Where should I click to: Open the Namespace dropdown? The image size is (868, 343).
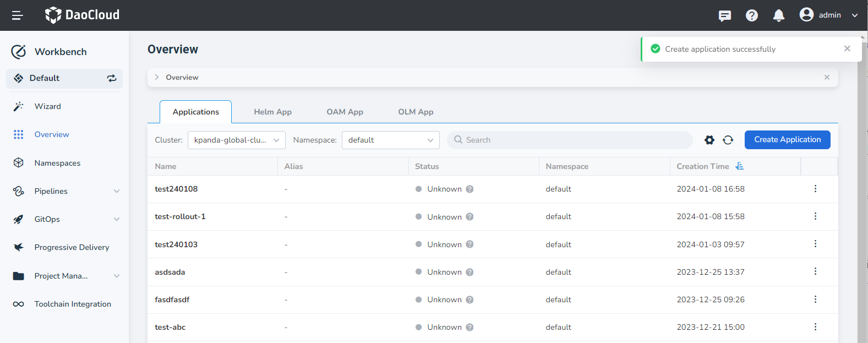click(390, 140)
